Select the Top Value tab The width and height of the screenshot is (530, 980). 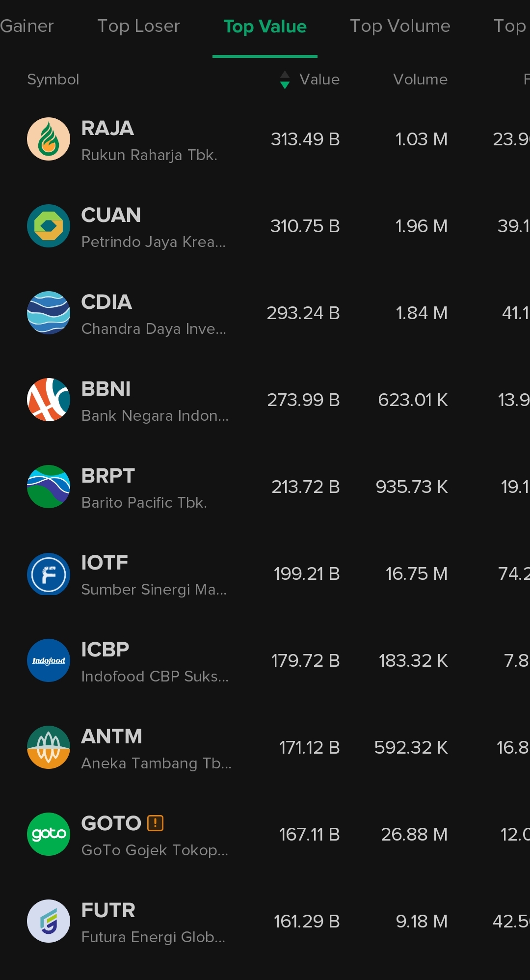coord(265,27)
